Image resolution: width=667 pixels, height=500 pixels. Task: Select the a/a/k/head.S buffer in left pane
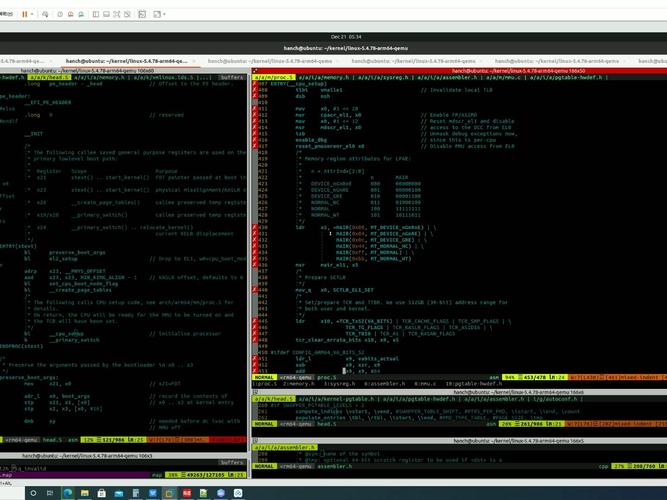pos(49,77)
